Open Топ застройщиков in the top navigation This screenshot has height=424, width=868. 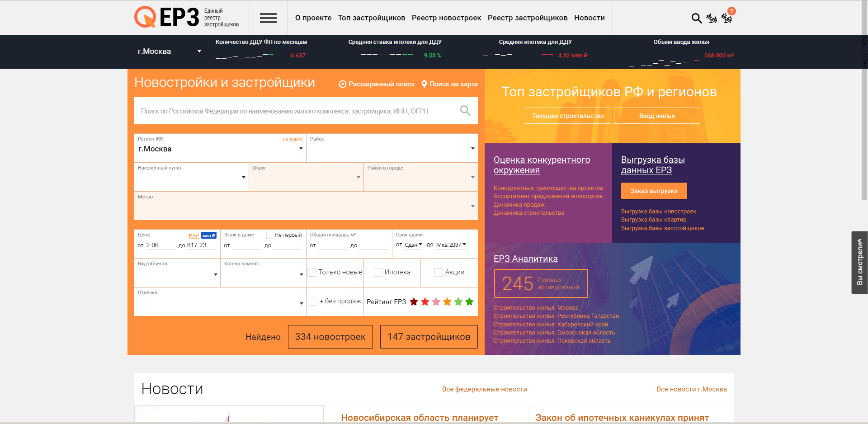pyautogui.click(x=371, y=18)
